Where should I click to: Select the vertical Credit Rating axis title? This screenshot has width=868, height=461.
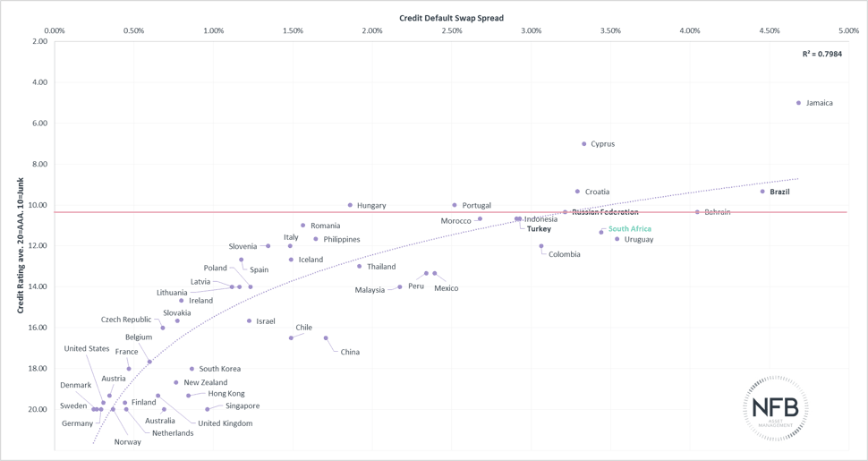[19, 243]
